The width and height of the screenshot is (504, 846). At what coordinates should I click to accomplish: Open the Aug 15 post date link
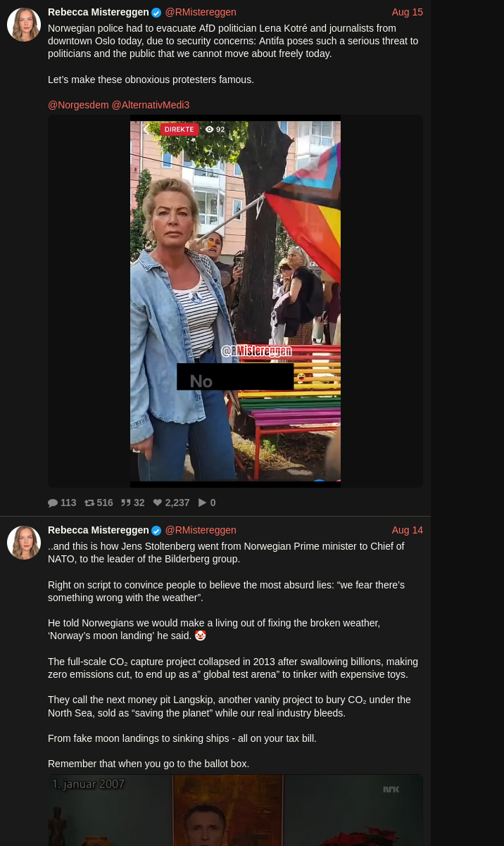pyautogui.click(x=408, y=12)
